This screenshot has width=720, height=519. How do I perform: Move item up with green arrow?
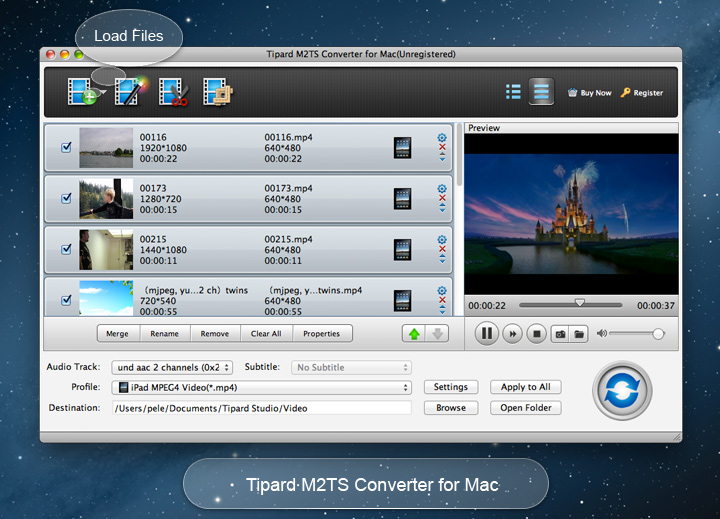tap(414, 333)
